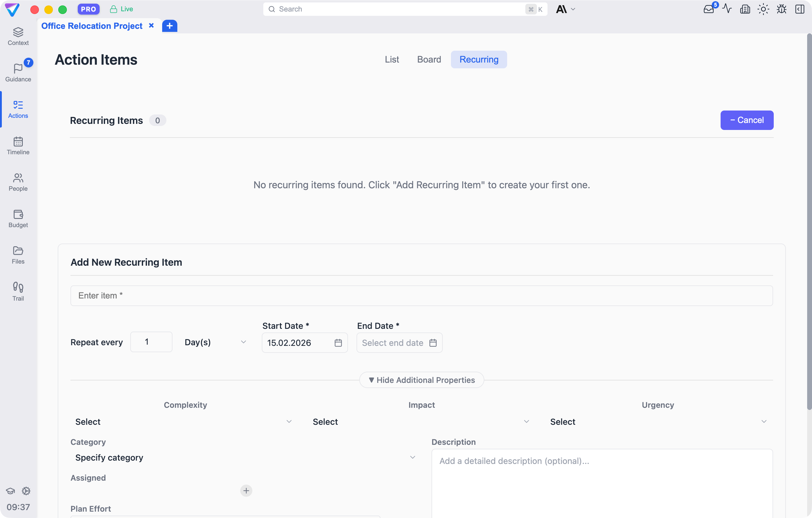The image size is (812, 518).
Task: Expand the Day(s) frequency dropdown
Action: (x=244, y=342)
